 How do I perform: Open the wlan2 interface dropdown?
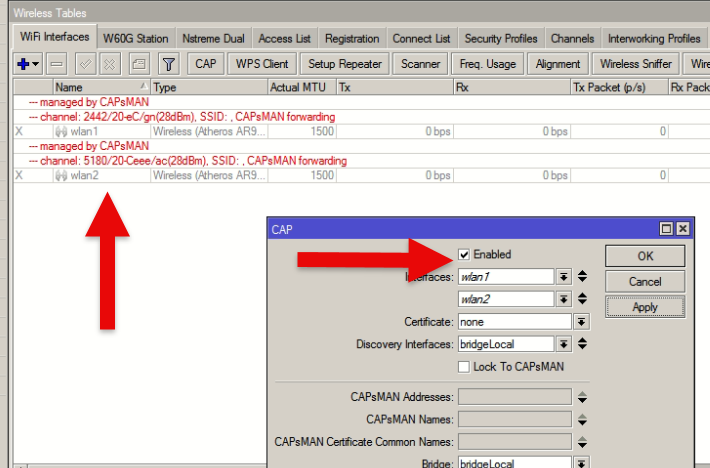(564, 299)
